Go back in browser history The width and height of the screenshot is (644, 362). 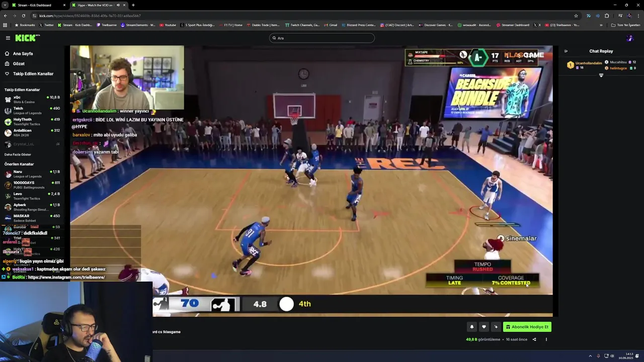pyautogui.click(x=5, y=16)
